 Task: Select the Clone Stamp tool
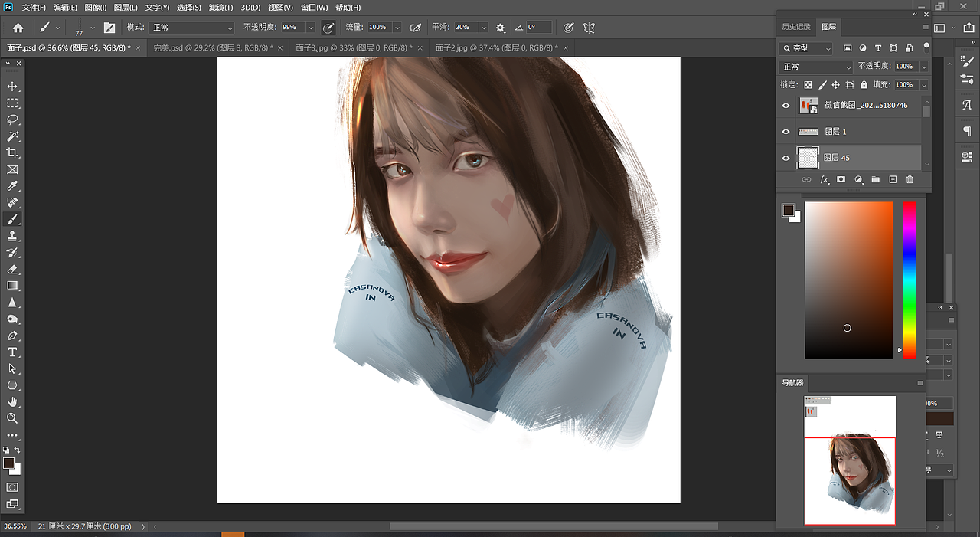coord(12,236)
